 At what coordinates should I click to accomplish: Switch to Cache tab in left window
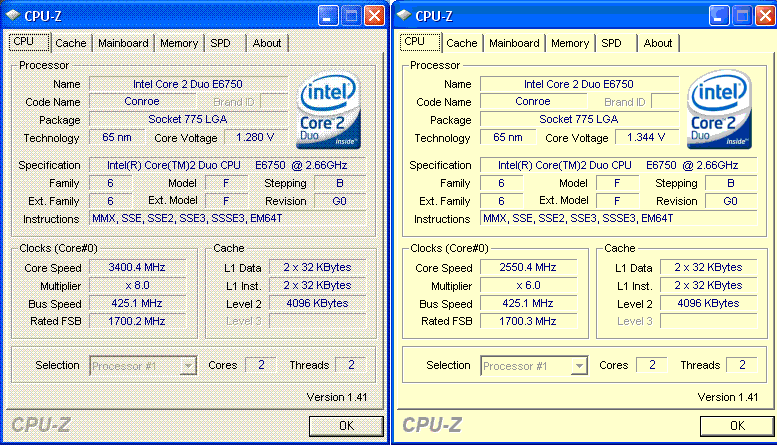click(71, 43)
